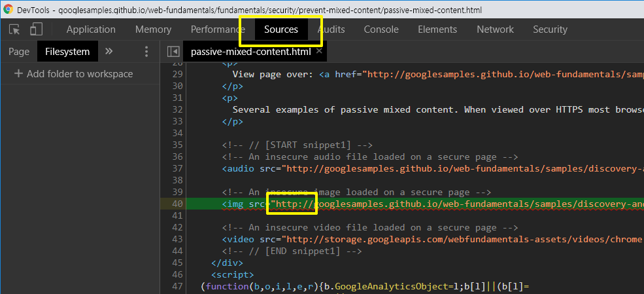Click the Chrome logo in title bar
This screenshot has width=644, height=294.
[x=8, y=9]
